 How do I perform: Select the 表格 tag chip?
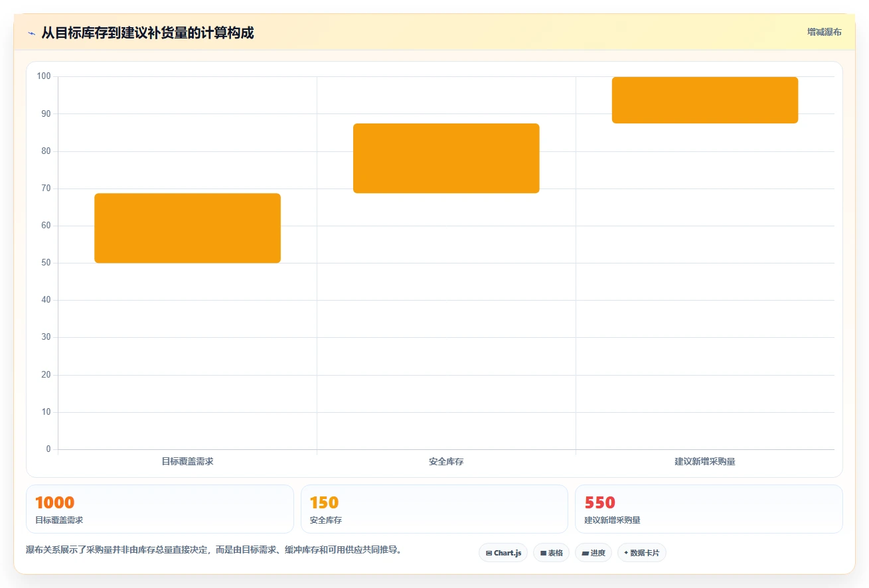[551, 553]
